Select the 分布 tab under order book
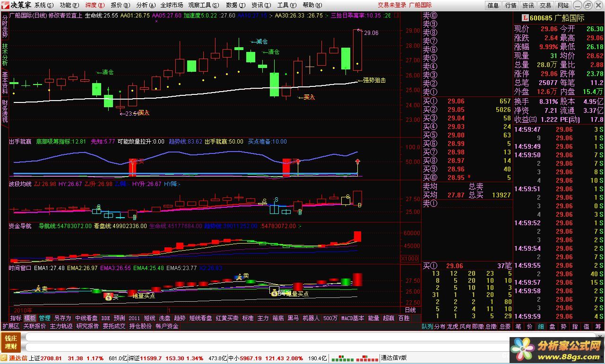The width and height of the screenshot is (605, 364). (440, 326)
